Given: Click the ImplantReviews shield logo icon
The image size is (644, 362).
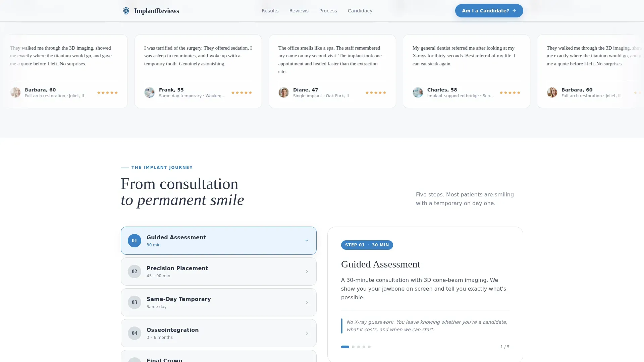Looking at the screenshot, I should pyautogui.click(x=126, y=11).
